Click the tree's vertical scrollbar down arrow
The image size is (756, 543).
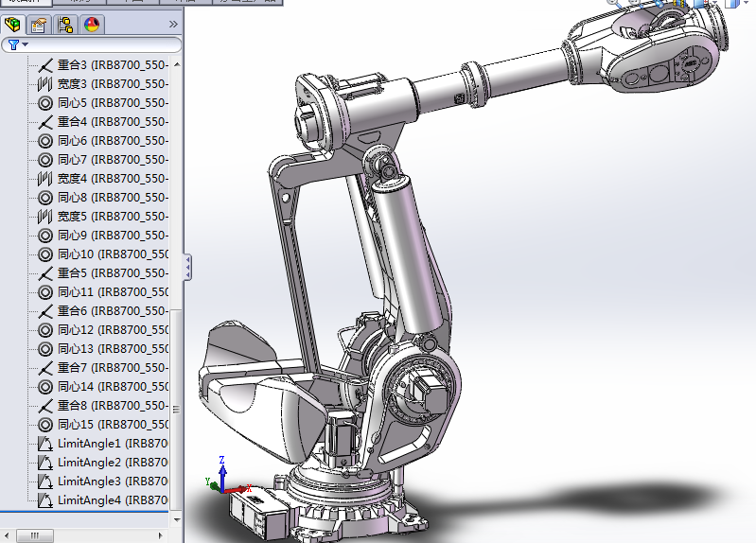pyautogui.click(x=176, y=519)
